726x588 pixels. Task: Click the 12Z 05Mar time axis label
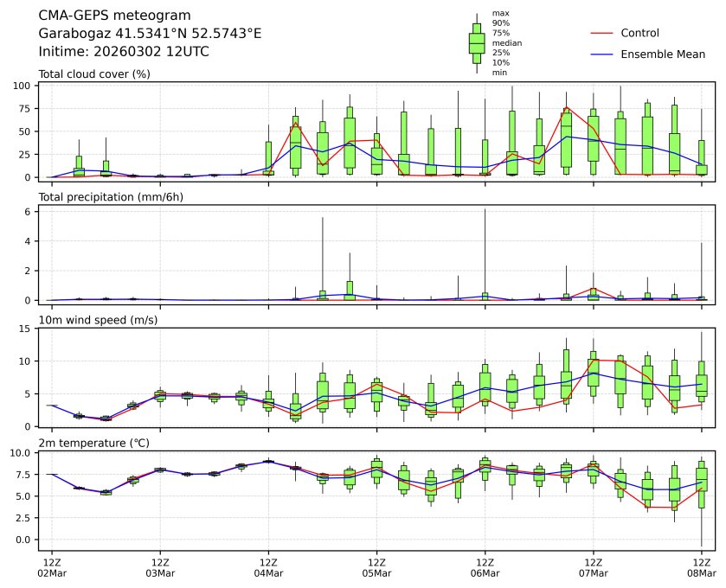coord(376,567)
